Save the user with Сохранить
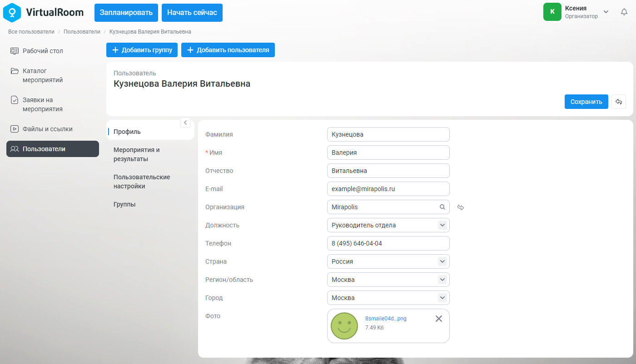Image resolution: width=636 pixels, height=364 pixels. 586,102
